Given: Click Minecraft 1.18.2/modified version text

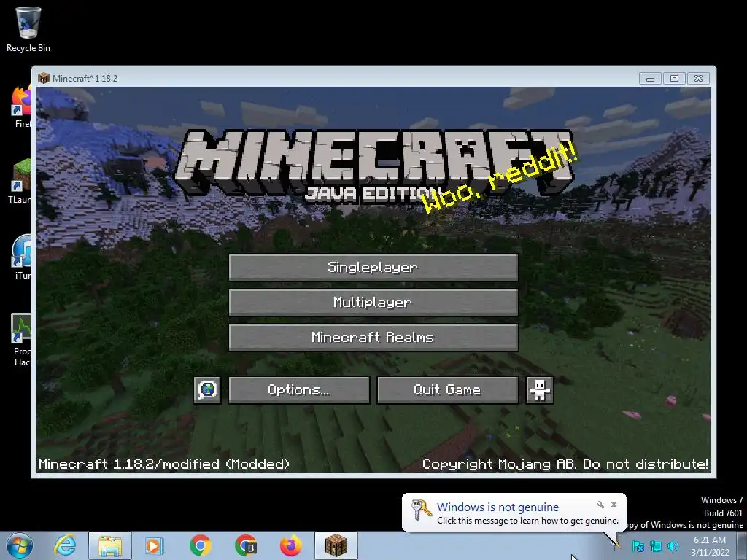Looking at the screenshot, I should coord(164,464).
